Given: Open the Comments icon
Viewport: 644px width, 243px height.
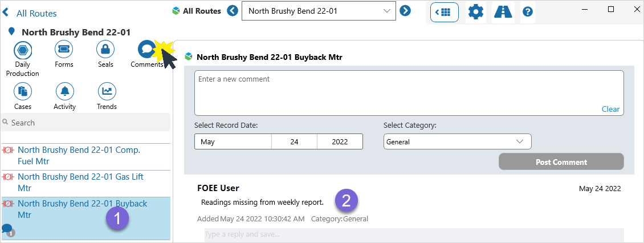Looking at the screenshot, I should 146,49.
